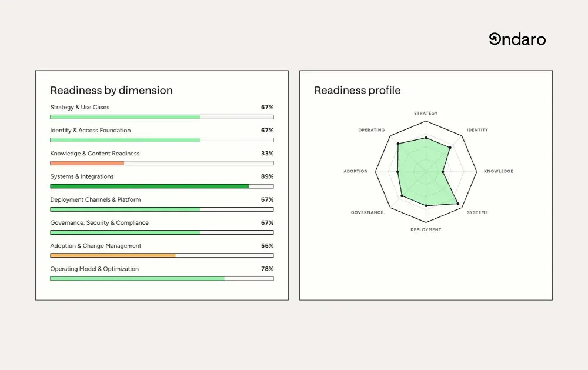The image size is (588, 370).
Task: Click the 33% Knowledge score value
Action: tap(268, 154)
